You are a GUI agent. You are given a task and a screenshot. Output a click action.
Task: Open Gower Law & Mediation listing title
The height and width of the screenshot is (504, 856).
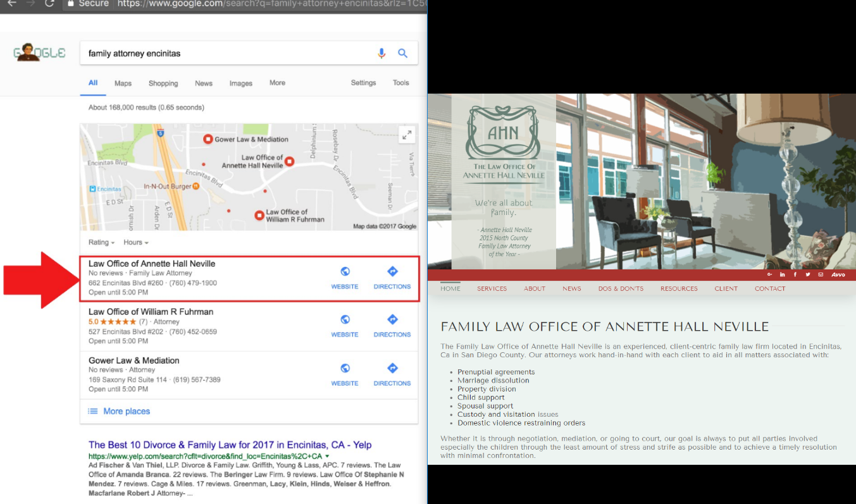134,360
